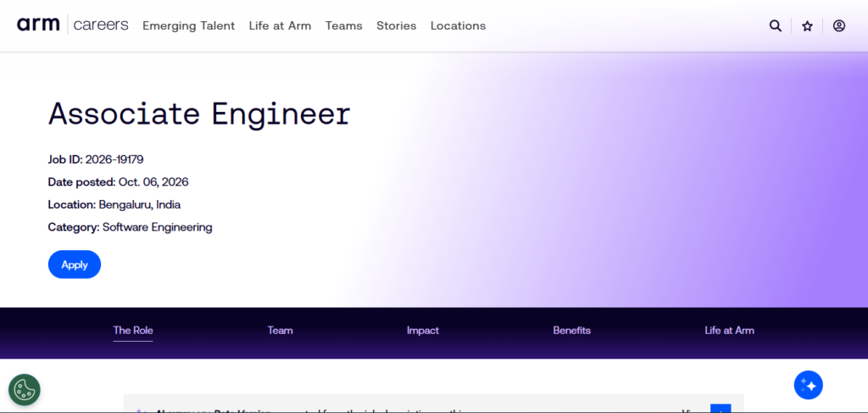
Task: Select location Bengaluru, India text
Action: point(114,204)
